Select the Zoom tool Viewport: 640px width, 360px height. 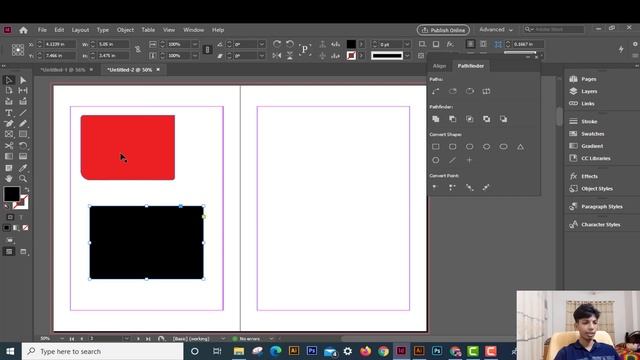click(23, 178)
